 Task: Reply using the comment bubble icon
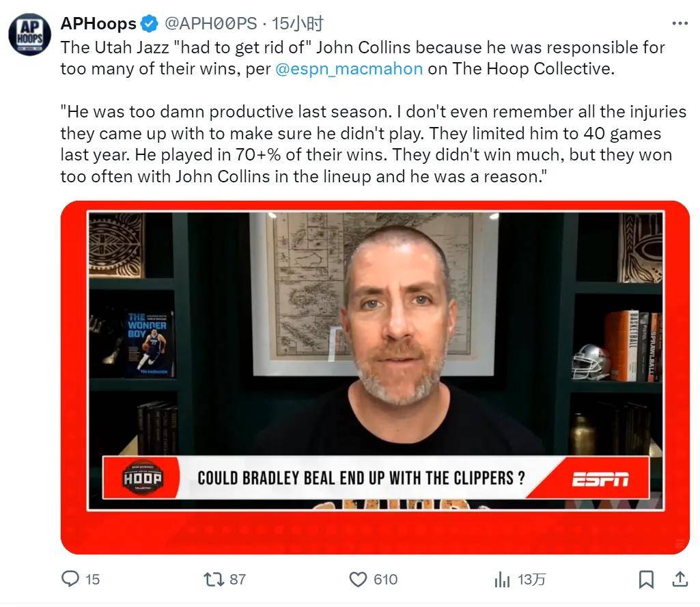tap(70, 579)
